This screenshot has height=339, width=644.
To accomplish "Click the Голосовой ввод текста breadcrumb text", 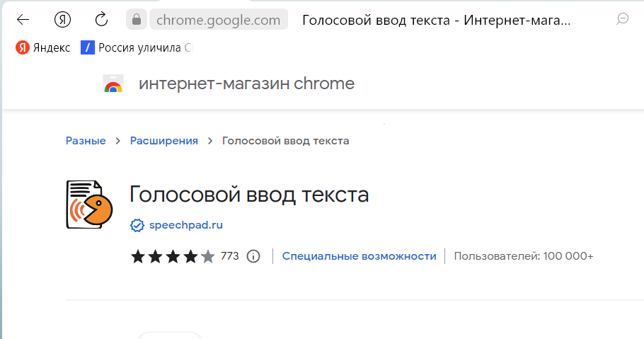I will (x=285, y=141).
